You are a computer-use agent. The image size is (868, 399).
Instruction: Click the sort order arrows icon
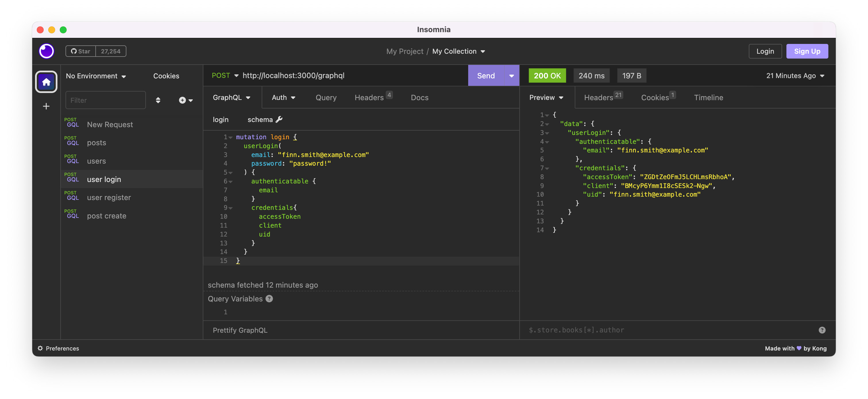point(158,100)
